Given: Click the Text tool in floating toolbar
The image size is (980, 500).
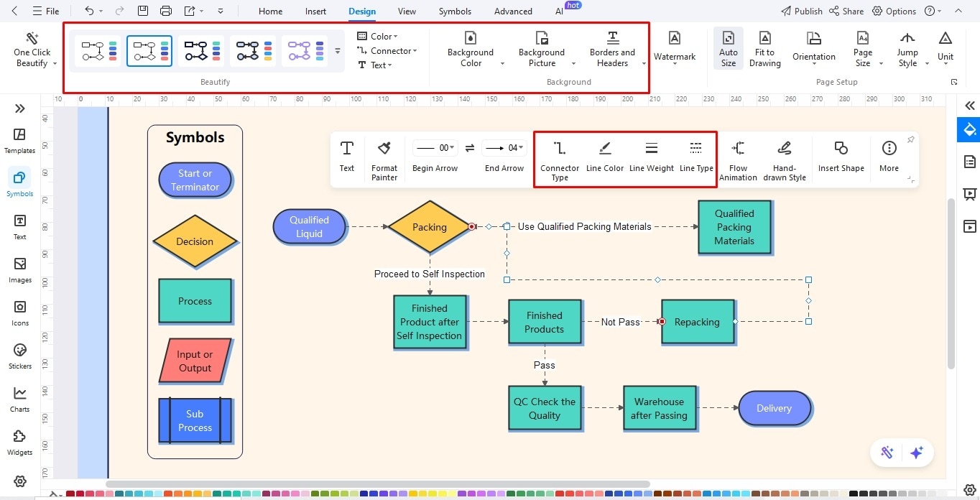Looking at the screenshot, I should pos(347,156).
